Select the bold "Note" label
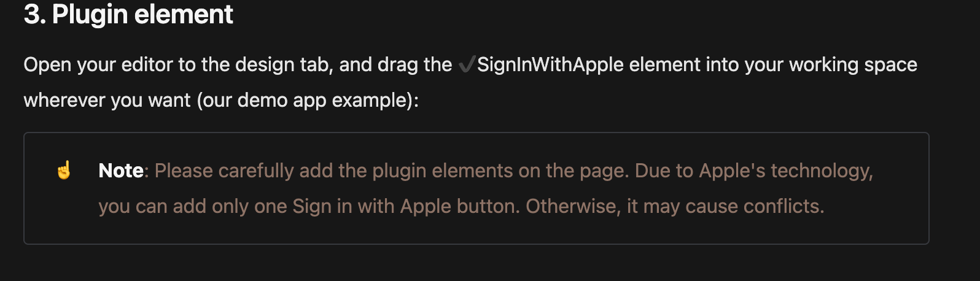The width and height of the screenshot is (980, 281). [x=121, y=171]
